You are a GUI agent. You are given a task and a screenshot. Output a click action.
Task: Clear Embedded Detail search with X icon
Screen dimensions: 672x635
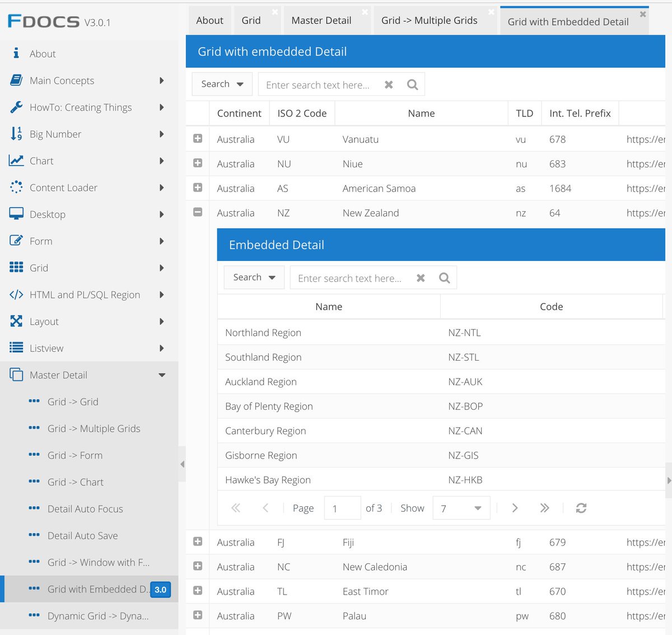click(x=421, y=278)
